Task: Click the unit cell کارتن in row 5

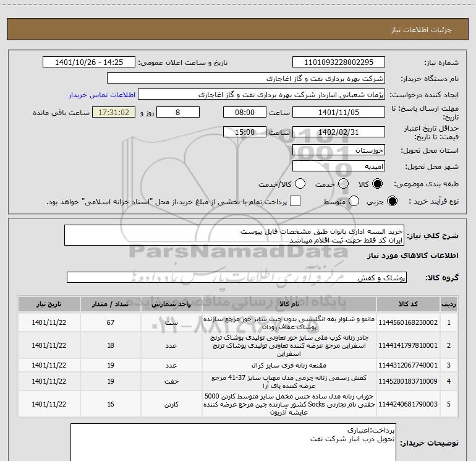Action: coord(171,404)
